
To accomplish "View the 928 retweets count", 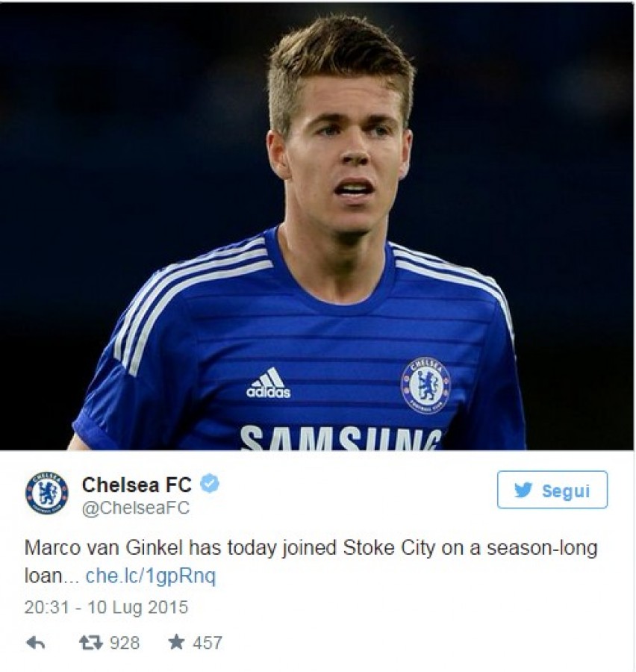I will (x=125, y=643).
